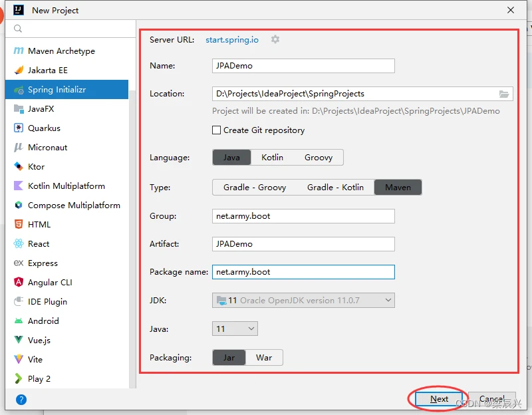This screenshot has width=532, height=415.
Task: Select JavaFX from generators list
Action: point(67,109)
